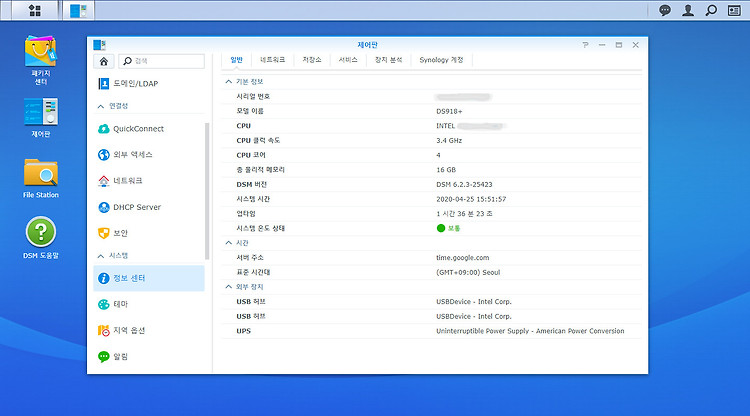The width and height of the screenshot is (750, 416).
Task: Click the memory value 16 GB
Action: [446, 170]
